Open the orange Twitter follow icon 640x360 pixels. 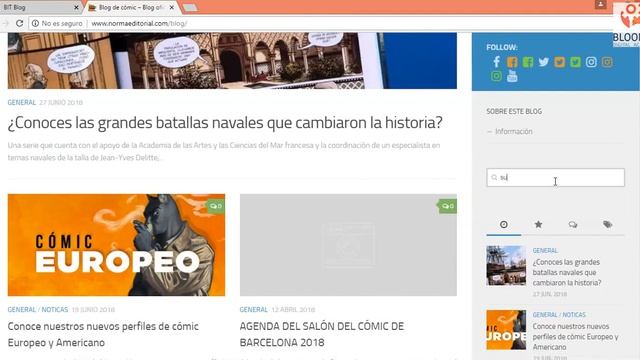click(x=560, y=62)
